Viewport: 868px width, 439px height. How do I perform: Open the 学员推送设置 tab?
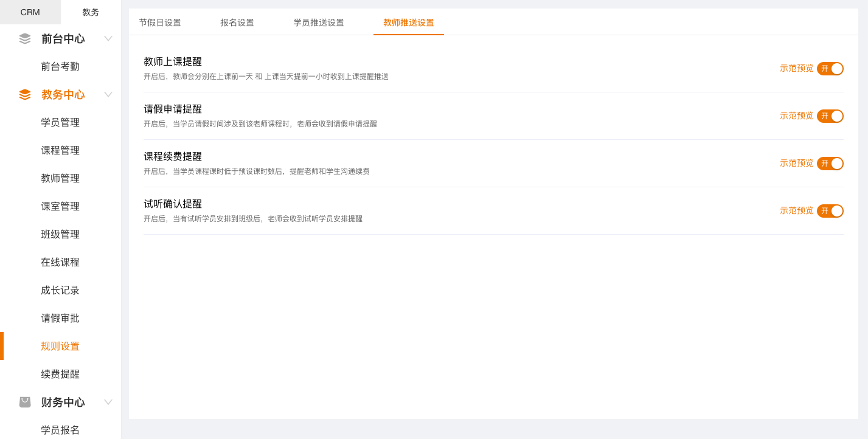click(x=319, y=22)
